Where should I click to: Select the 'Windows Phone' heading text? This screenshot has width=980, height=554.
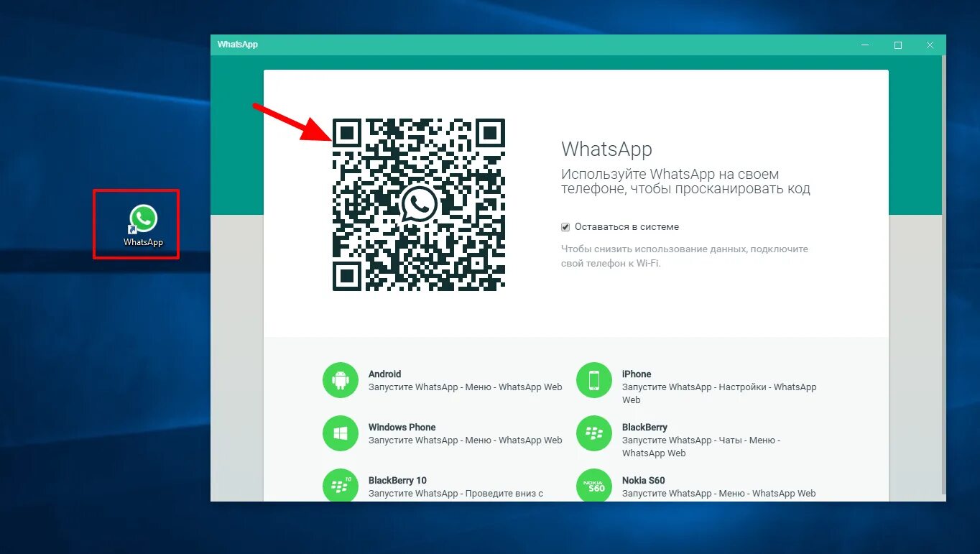(402, 428)
